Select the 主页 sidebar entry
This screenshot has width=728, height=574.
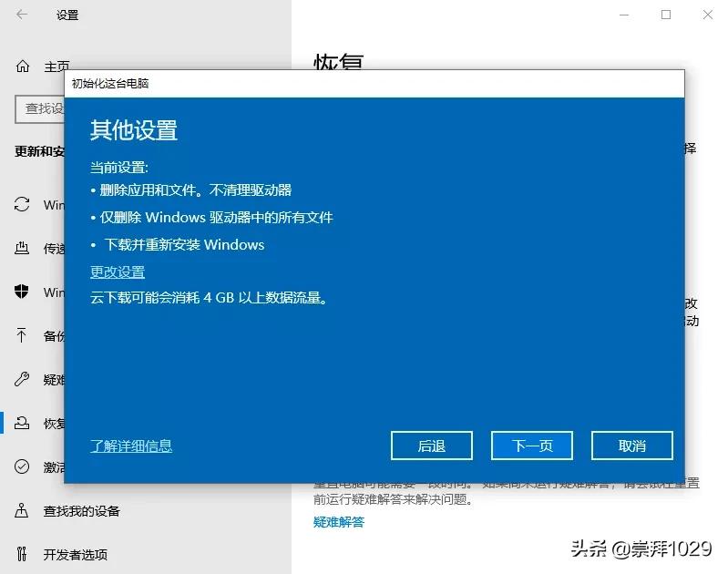(x=55, y=67)
